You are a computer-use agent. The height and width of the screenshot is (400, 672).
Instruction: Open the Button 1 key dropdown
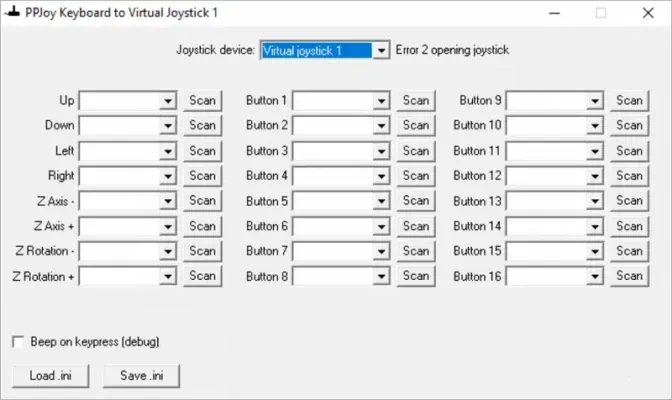coord(380,100)
